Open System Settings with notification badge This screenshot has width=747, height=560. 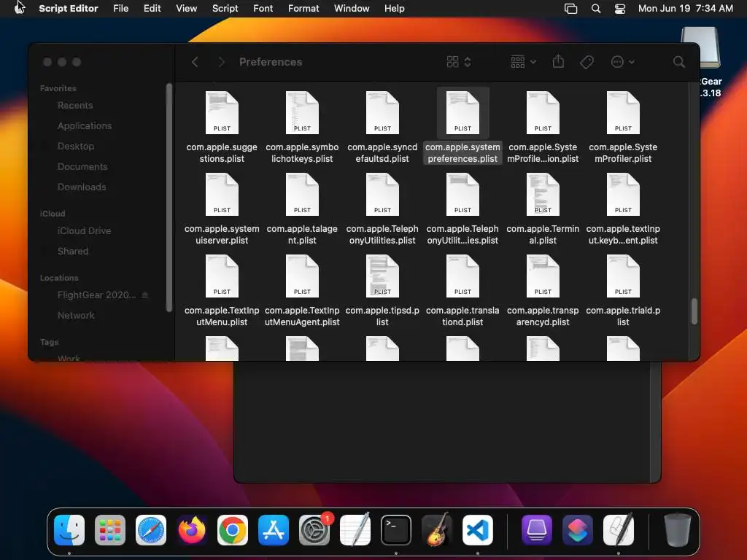314,530
